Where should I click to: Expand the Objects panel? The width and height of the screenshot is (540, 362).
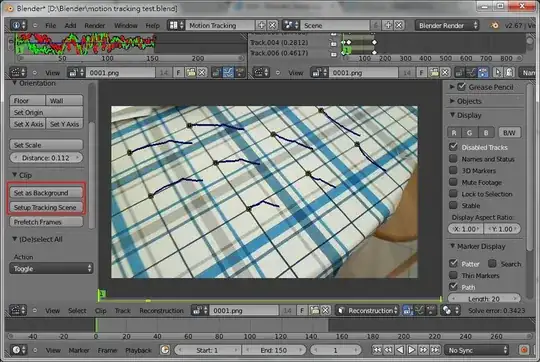click(452, 101)
